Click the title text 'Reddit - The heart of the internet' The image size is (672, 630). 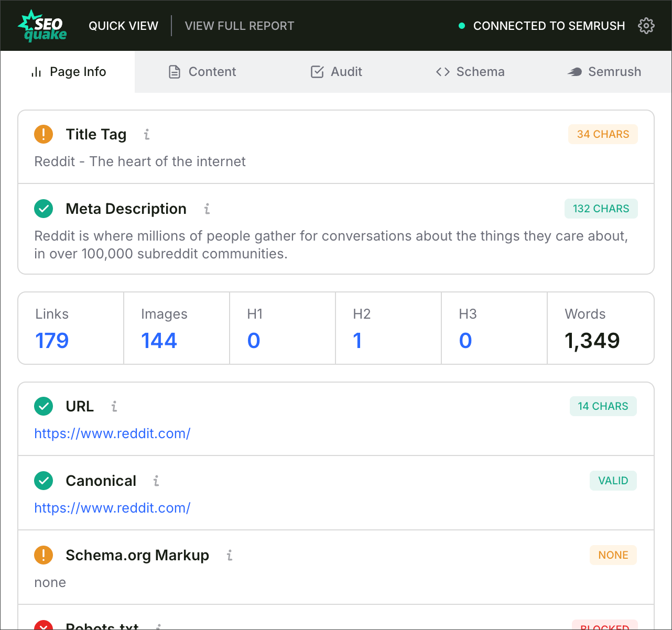140,161
